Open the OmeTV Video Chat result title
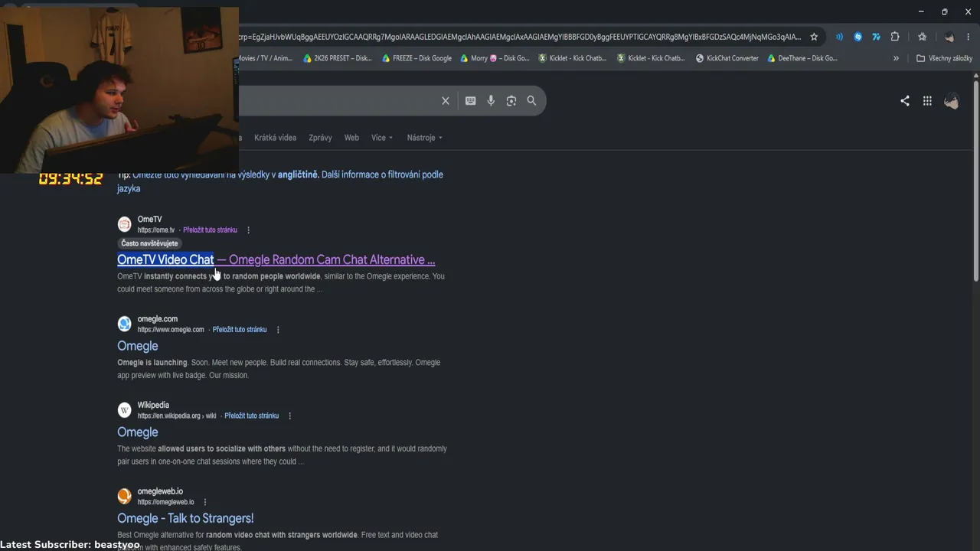980x551 pixels. click(276, 259)
